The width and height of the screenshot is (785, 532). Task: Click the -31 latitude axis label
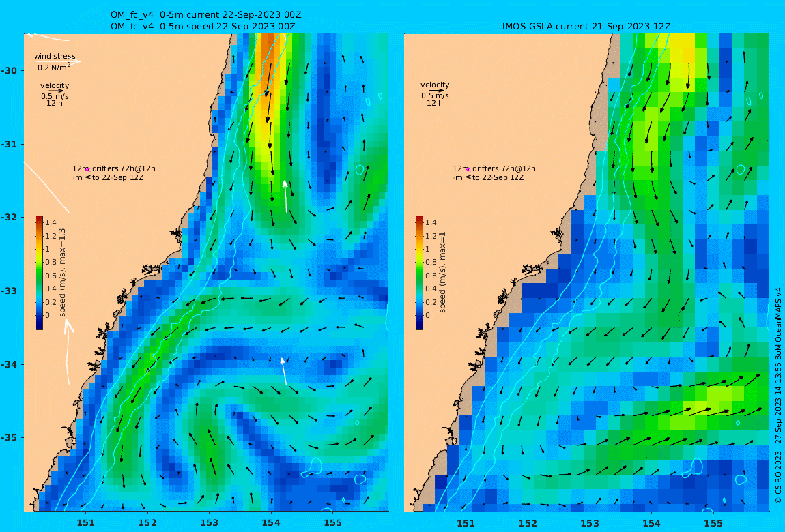[8, 145]
